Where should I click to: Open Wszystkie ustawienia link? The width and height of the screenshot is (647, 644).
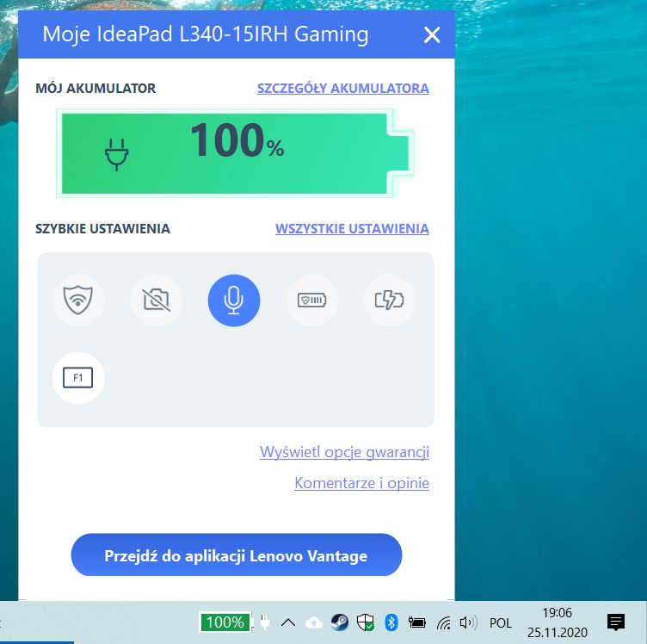(352, 229)
